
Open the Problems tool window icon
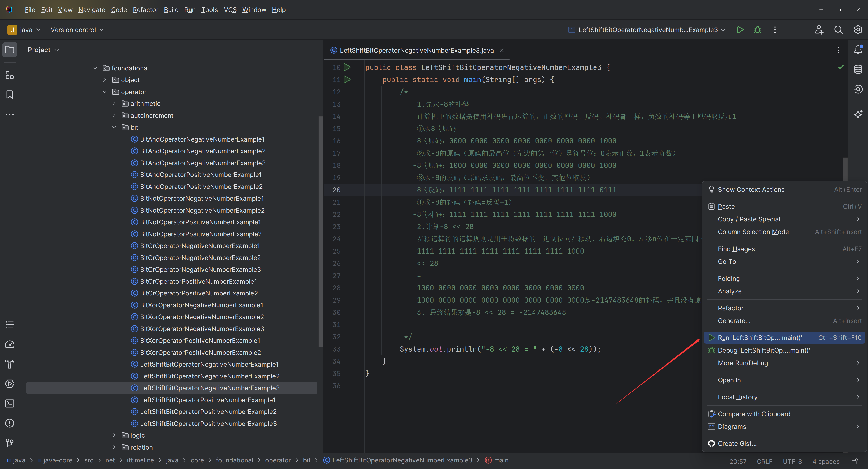click(10, 423)
